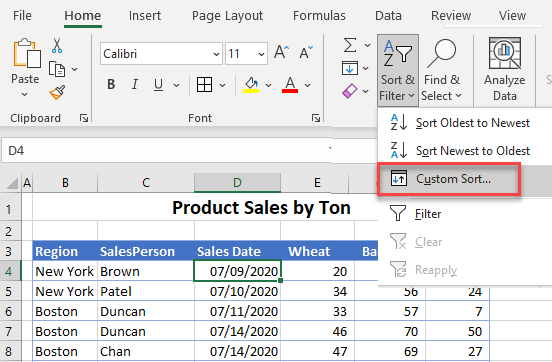The image size is (552, 362).
Task: Click the Fill down-arrow icon
Action: click(350, 68)
